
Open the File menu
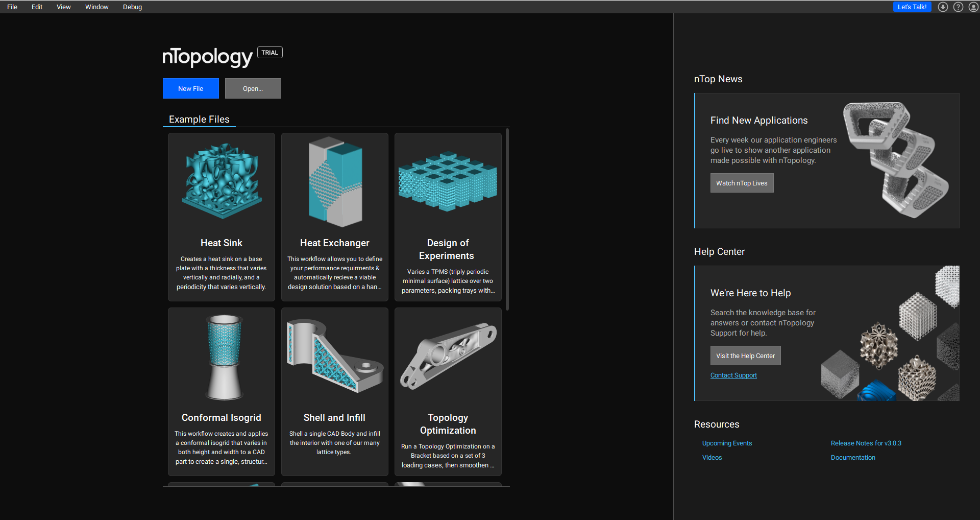12,7
